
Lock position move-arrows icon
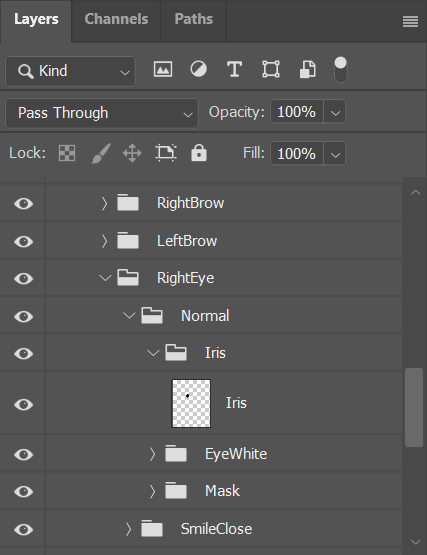pos(132,153)
